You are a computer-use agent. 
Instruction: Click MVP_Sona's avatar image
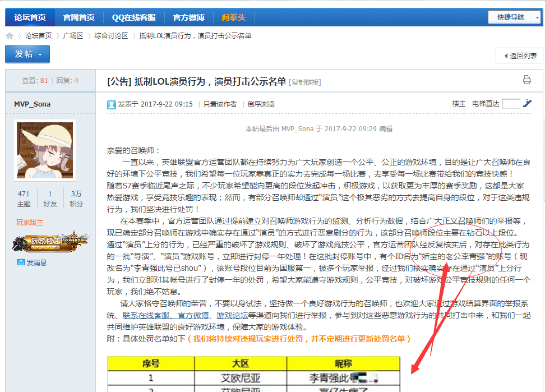[x=45, y=150]
